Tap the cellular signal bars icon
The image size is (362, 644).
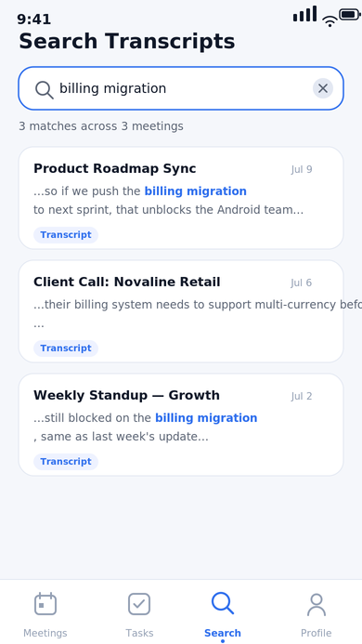coord(304,14)
